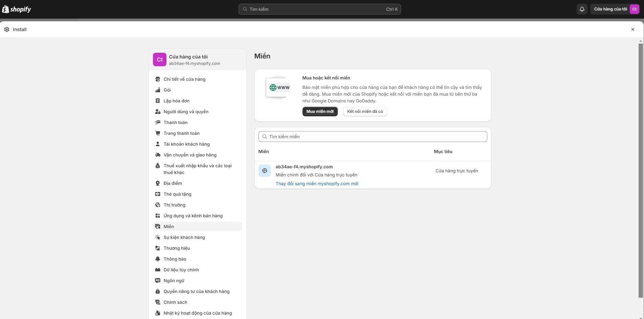Click the cart icon for Trang thanh toán
Screen dimensions: 644x319
pos(158,133)
